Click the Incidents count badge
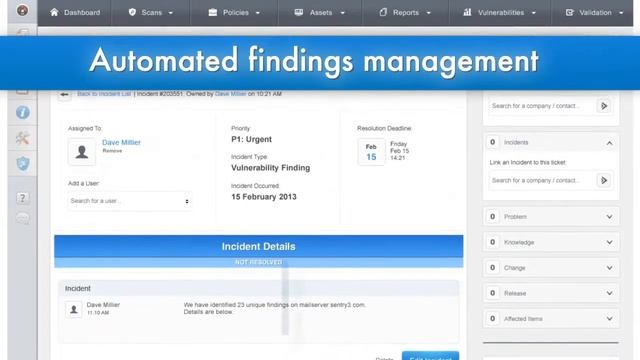Image resolution: width=640 pixels, height=360 pixels. click(493, 142)
